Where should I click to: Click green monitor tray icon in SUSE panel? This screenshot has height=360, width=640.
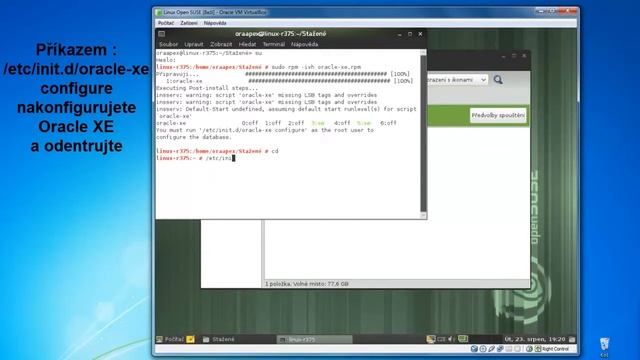(463, 339)
